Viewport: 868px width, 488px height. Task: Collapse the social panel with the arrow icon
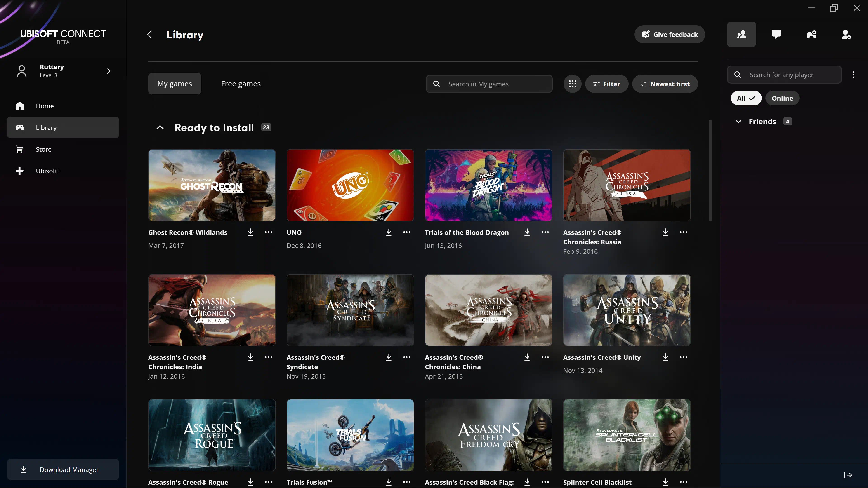point(848,475)
